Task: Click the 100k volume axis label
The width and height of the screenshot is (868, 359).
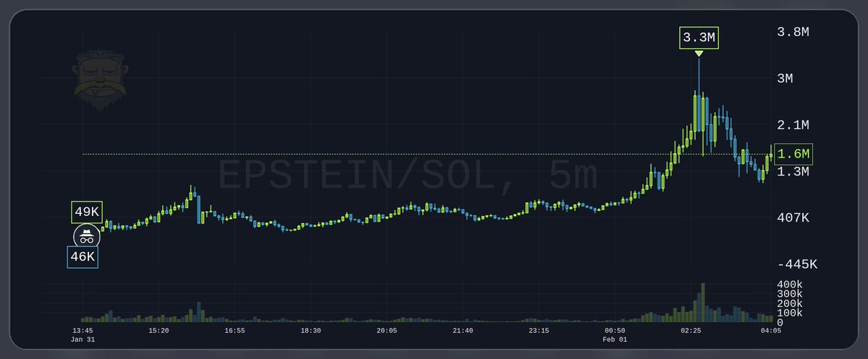Action: click(x=788, y=313)
